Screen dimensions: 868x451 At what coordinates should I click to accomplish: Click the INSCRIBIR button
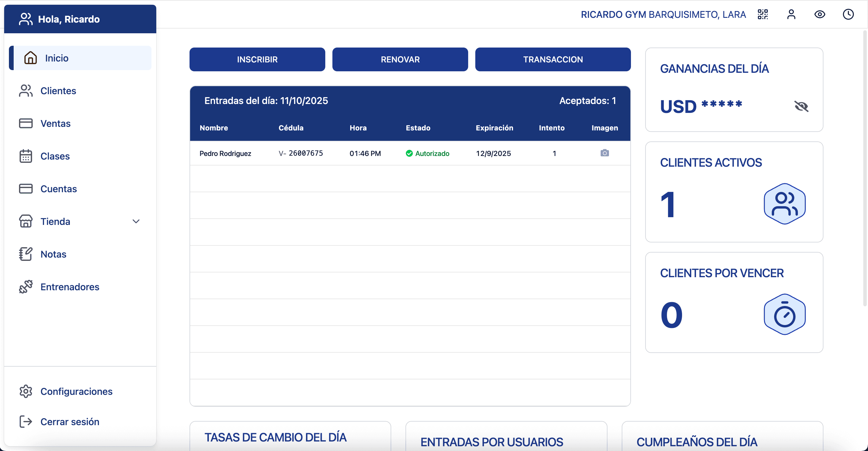[257, 59]
